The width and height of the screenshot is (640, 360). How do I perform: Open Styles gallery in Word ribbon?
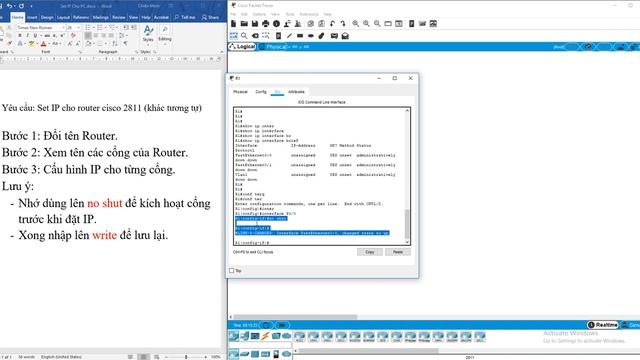point(148,34)
